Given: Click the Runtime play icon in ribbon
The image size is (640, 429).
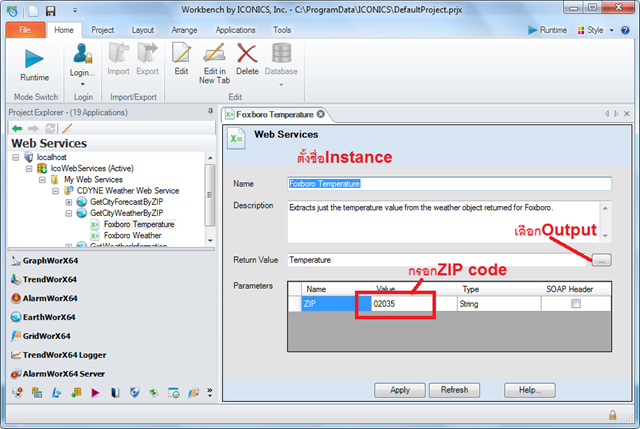Looking at the screenshot, I should tap(34, 58).
